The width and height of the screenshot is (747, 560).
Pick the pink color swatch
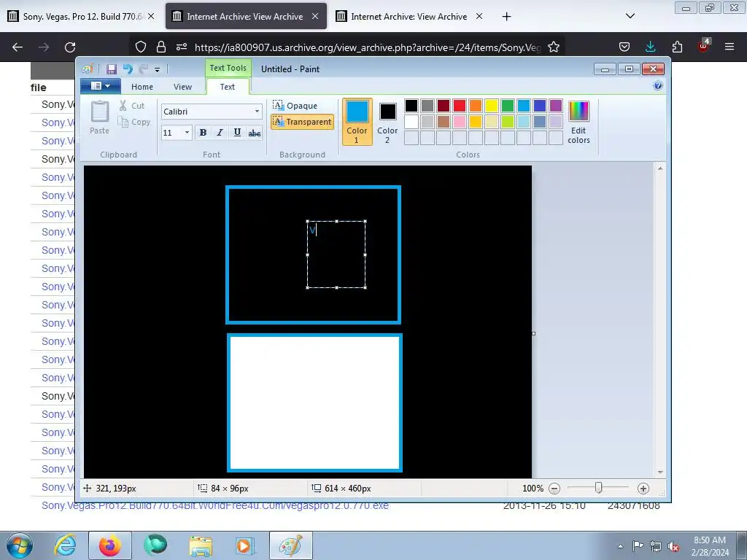(x=460, y=122)
